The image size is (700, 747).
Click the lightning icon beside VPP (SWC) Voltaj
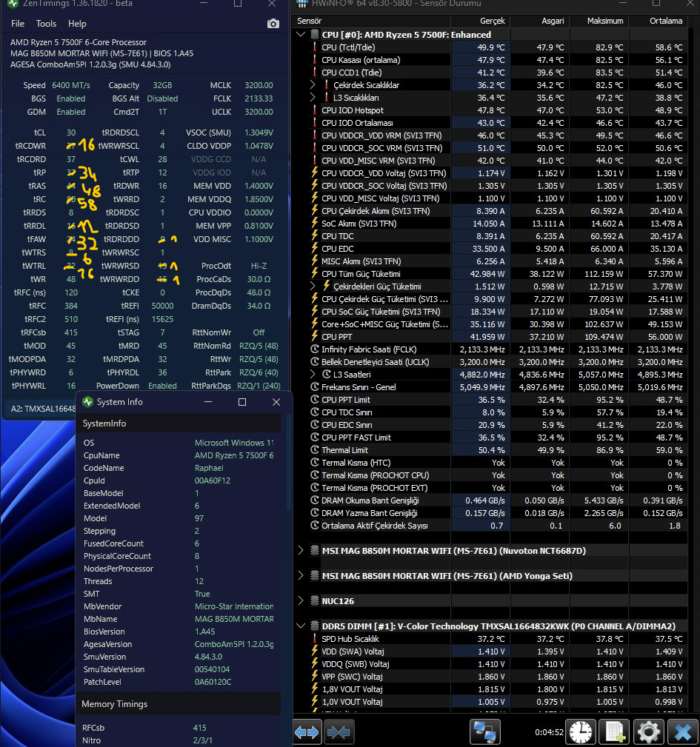click(x=315, y=676)
